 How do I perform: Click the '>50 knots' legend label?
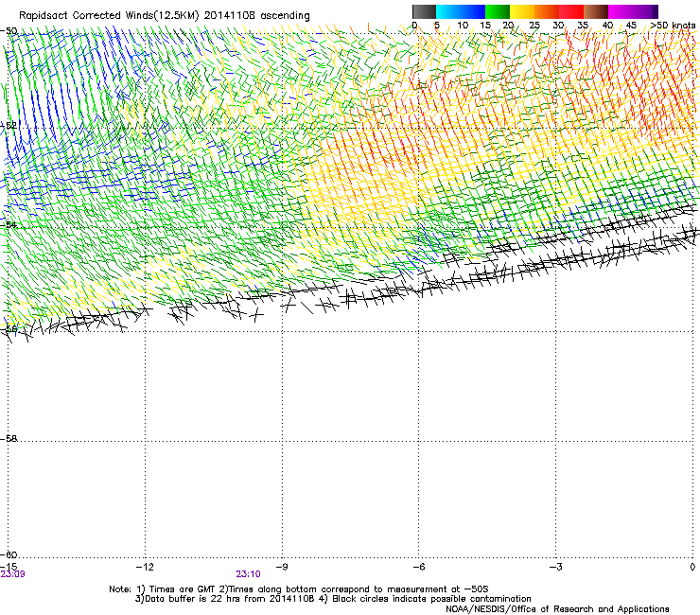[673, 26]
